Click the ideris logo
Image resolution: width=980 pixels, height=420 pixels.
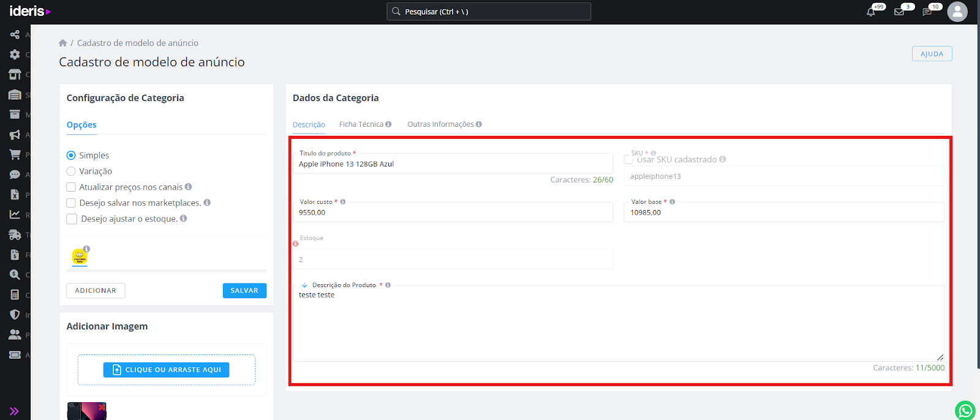[x=30, y=11]
